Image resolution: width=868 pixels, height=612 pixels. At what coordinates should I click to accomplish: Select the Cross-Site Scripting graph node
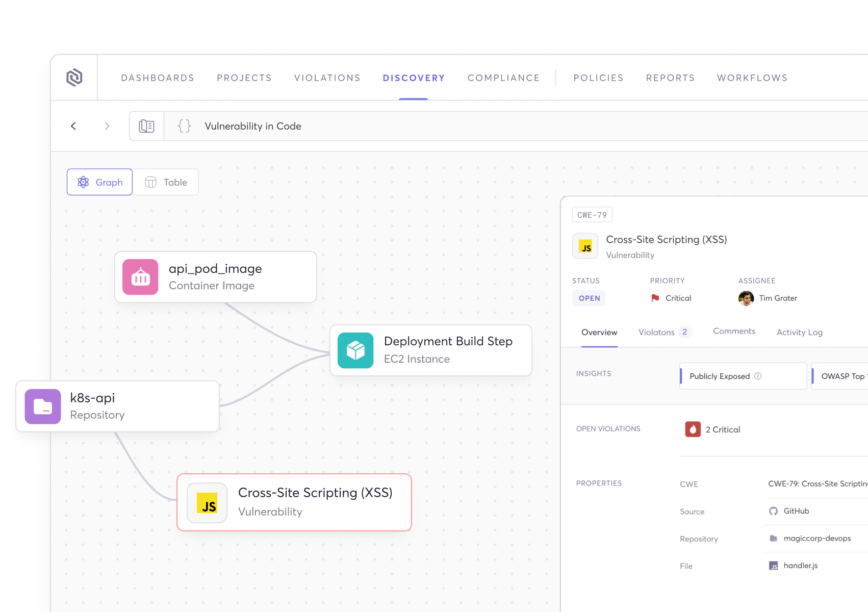click(x=294, y=502)
